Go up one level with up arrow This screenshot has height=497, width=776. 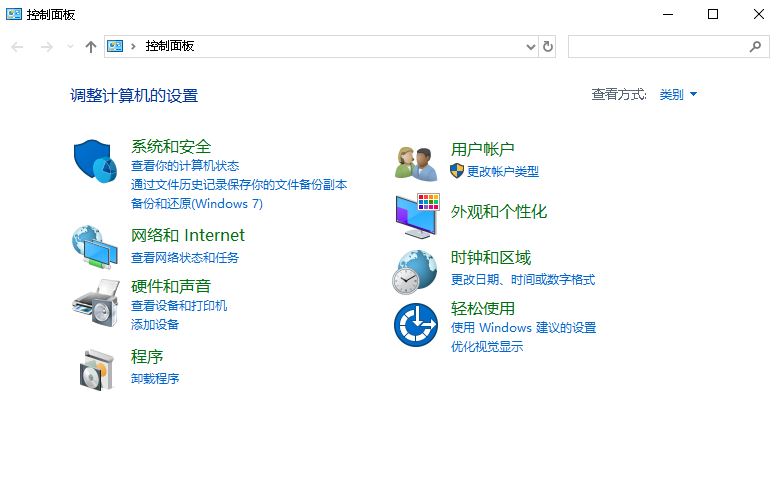[91, 47]
